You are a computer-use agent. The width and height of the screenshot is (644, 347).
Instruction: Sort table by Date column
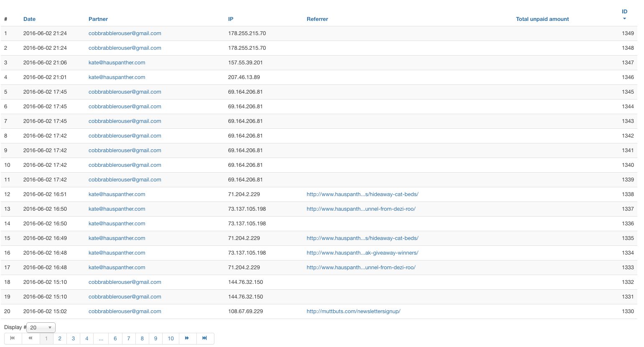click(29, 19)
